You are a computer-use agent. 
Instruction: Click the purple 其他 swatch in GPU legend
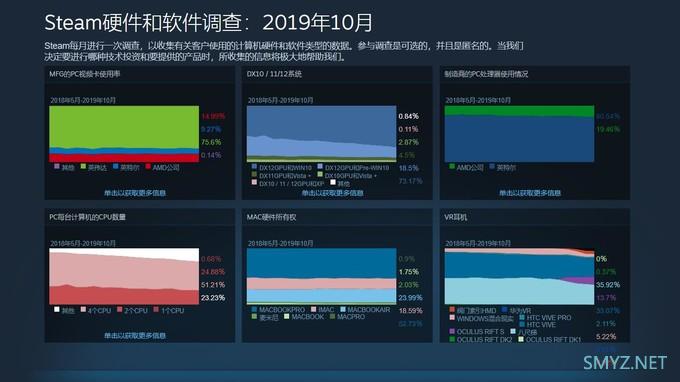(x=57, y=166)
